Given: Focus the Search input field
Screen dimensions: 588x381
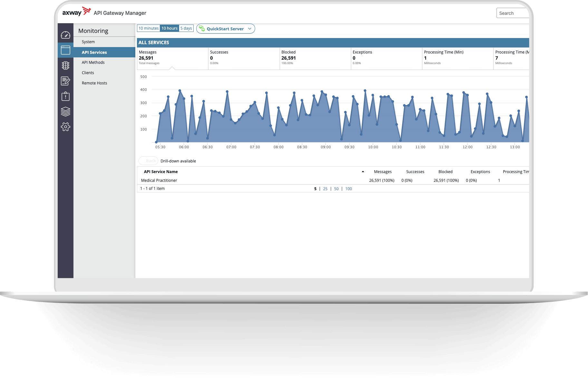Looking at the screenshot, I should [513, 13].
